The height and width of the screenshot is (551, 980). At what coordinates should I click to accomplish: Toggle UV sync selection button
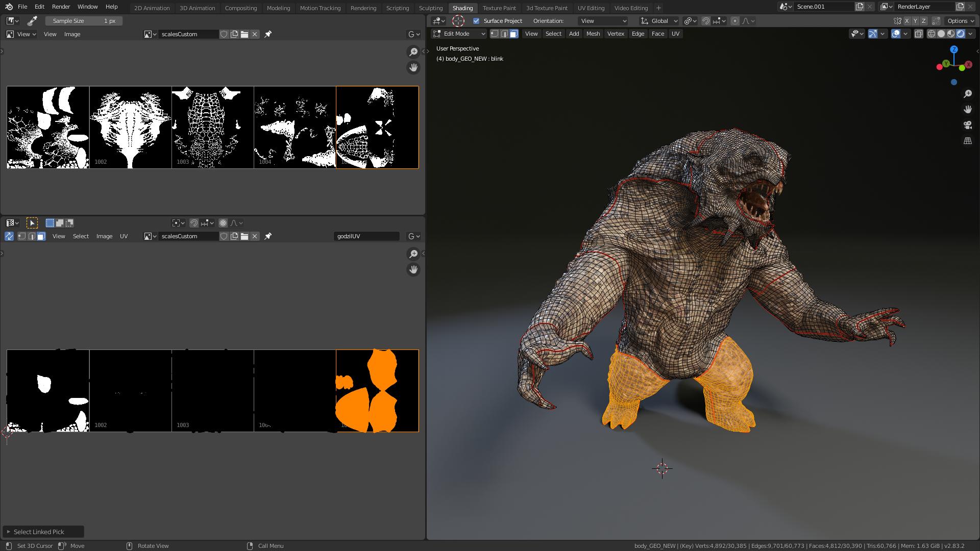(9, 236)
